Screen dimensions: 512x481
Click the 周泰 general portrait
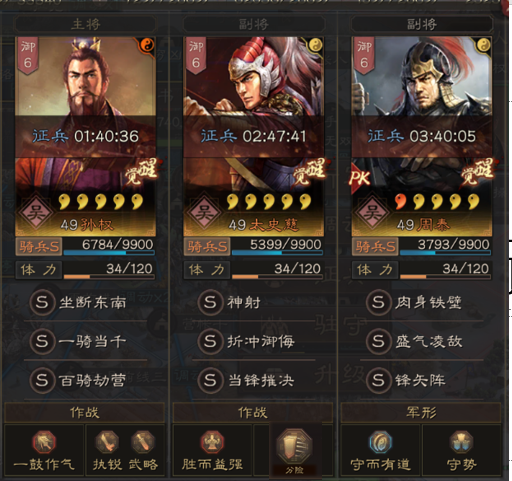click(422, 136)
